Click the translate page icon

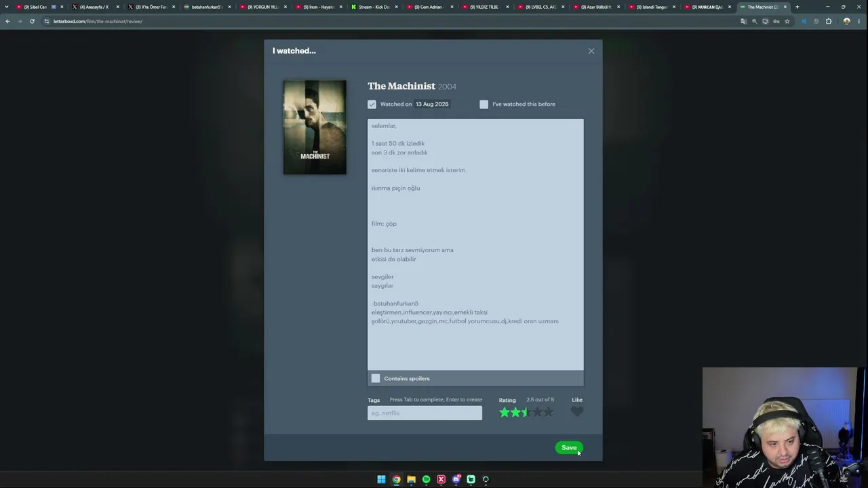[x=743, y=21]
